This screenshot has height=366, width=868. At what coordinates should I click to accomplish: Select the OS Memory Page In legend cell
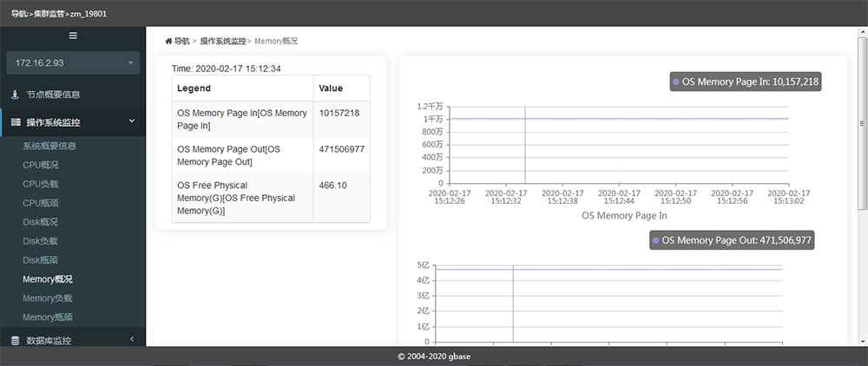(x=242, y=120)
